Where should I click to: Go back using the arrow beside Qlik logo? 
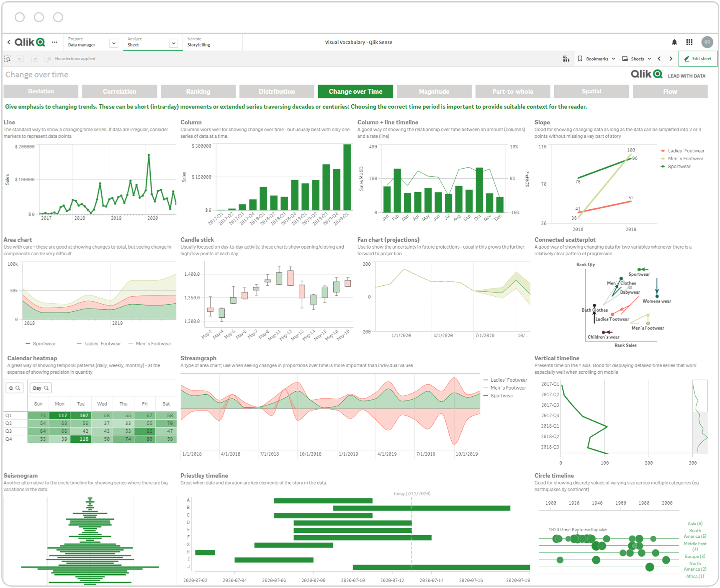click(9, 42)
